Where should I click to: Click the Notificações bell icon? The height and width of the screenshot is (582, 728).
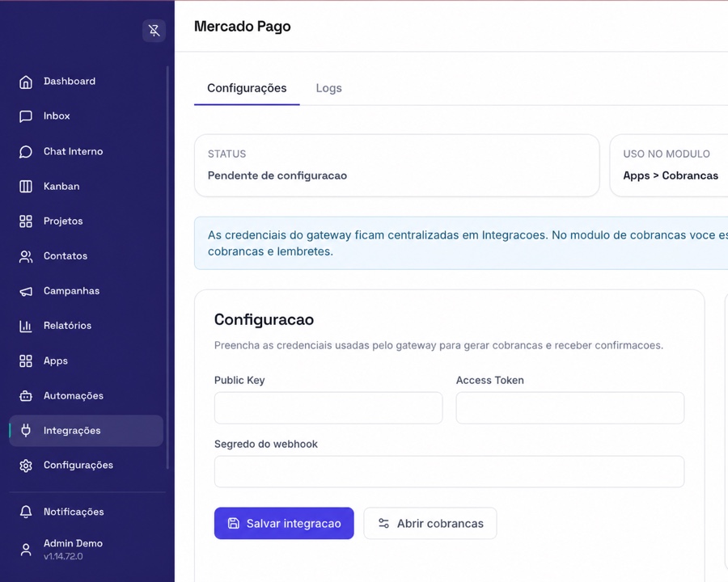(26, 512)
